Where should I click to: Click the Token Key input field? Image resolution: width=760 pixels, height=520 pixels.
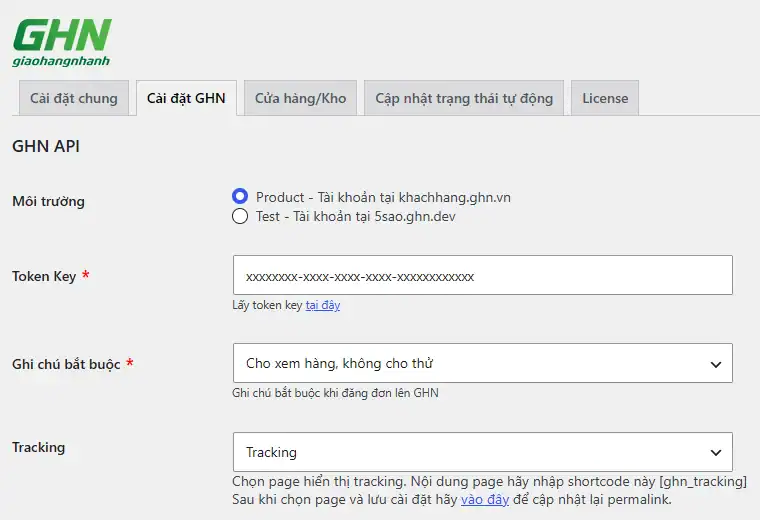pos(483,275)
